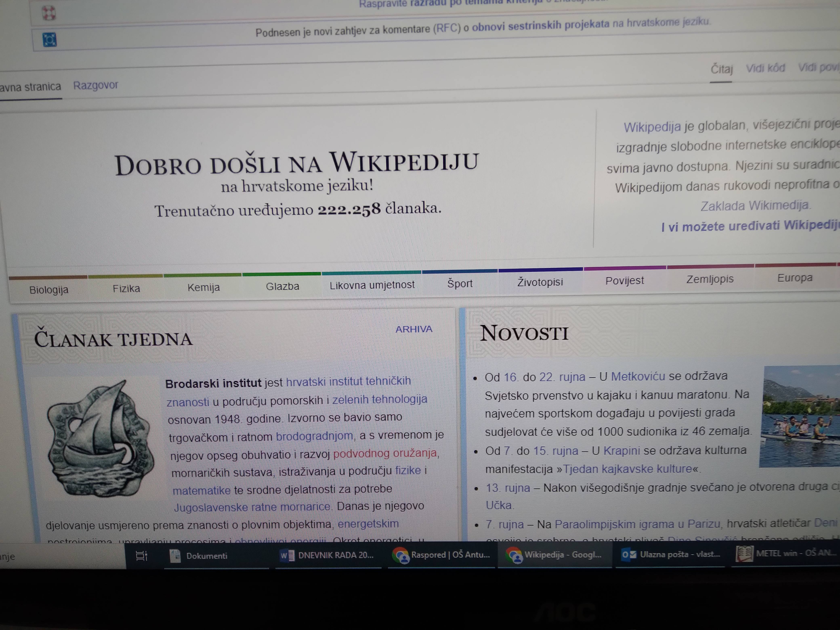This screenshot has width=840, height=630.
Task: Open Dokumenti folder from taskbar
Action: click(216, 556)
